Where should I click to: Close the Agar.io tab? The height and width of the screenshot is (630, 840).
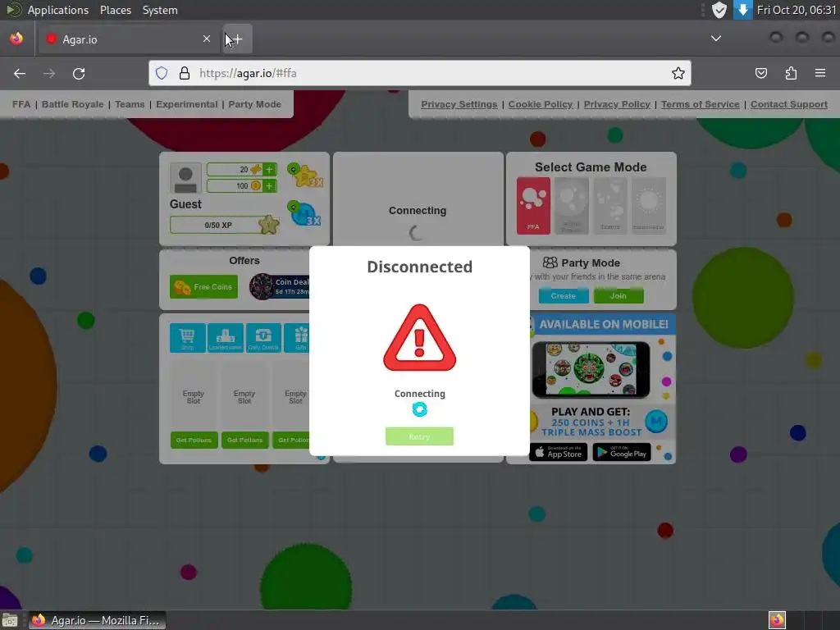pos(207,39)
